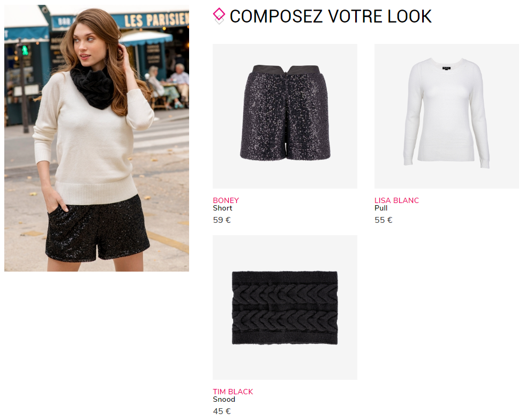Click the 'Short' category label under BONEY
The image size is (525, 420).
click(223, 208)
